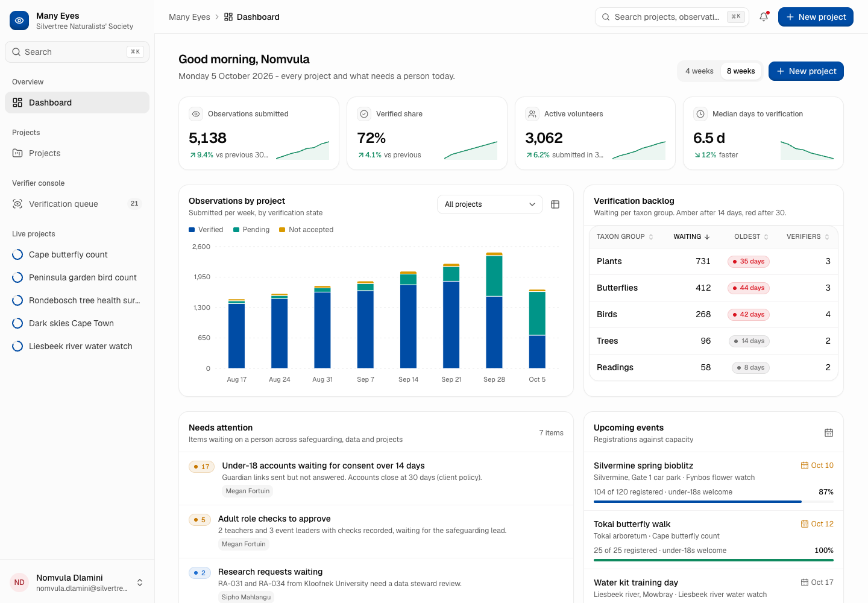Expand the account switcher chevron
This screenshot has height=603, width=868.
pyautogui.click(x=140, y=582)
